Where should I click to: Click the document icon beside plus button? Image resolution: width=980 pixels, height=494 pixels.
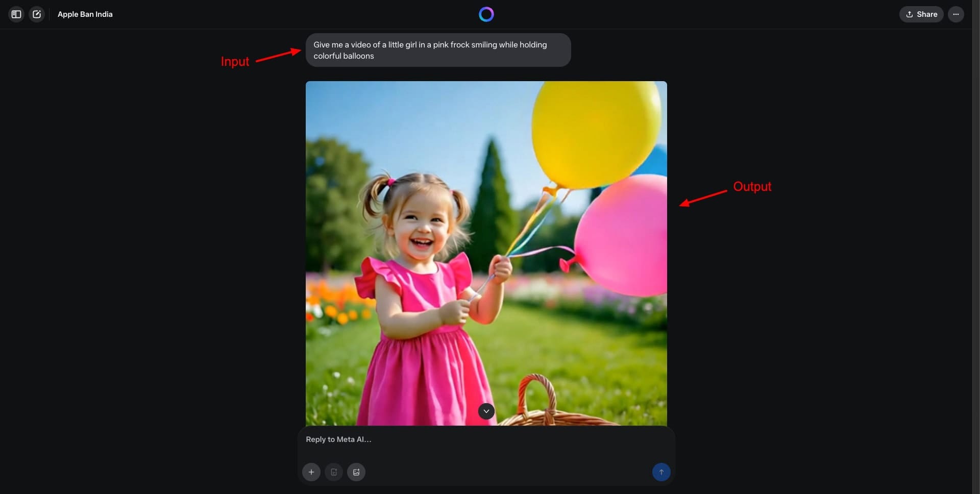(334, 472)
